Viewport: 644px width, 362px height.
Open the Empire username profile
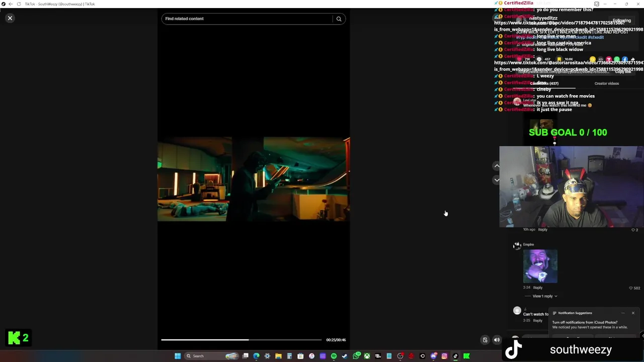point(528,244)
